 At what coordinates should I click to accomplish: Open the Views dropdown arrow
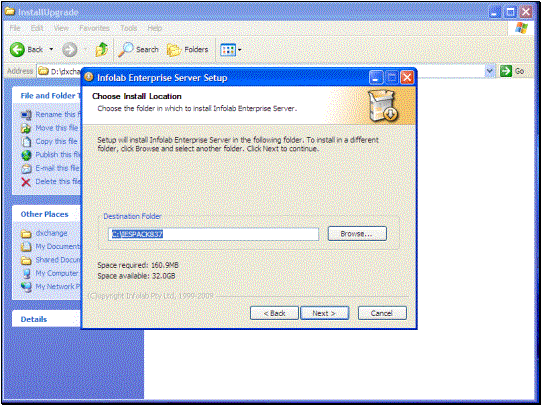click(240, 50)
